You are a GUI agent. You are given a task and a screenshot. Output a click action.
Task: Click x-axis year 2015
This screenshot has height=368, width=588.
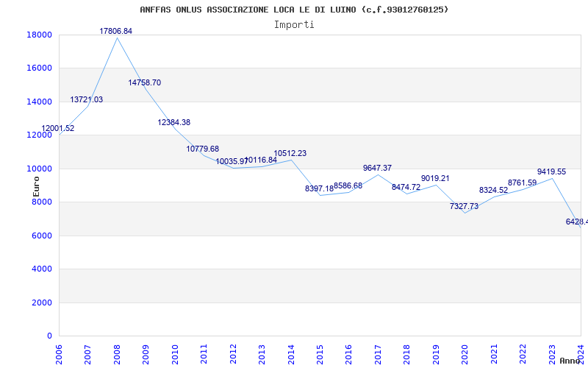[x=320, y=355]
